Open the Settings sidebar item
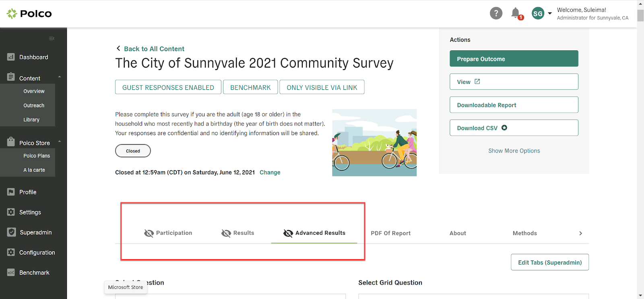 coord(30,212)
